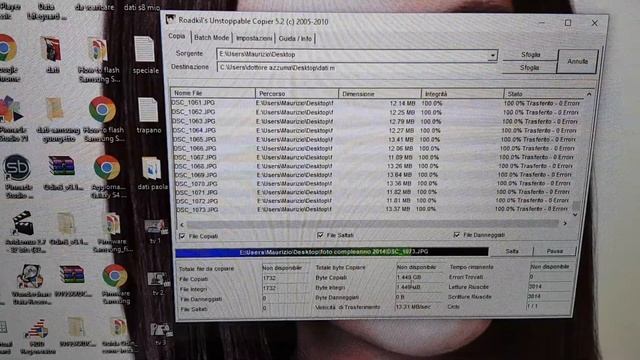The width and height of the screenshot is (640, 360).
Task: Click the Salta button
Action: click(x=512, y=251)
